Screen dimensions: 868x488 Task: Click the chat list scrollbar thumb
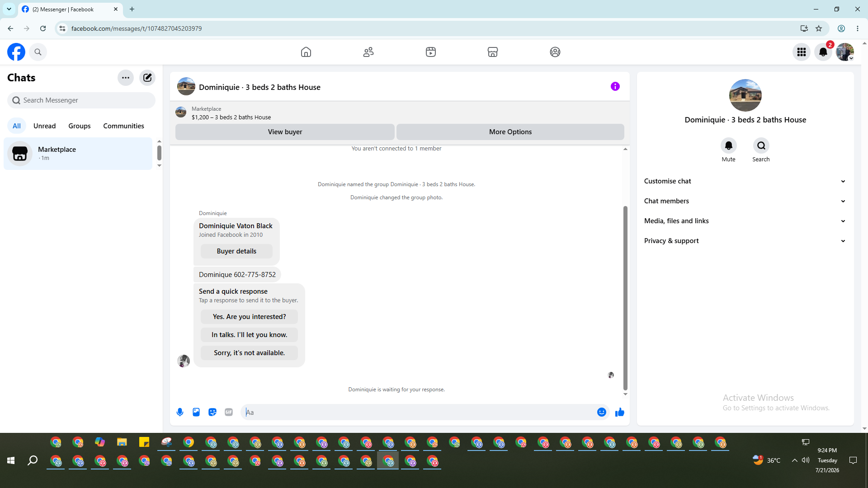tap(159, 153)
